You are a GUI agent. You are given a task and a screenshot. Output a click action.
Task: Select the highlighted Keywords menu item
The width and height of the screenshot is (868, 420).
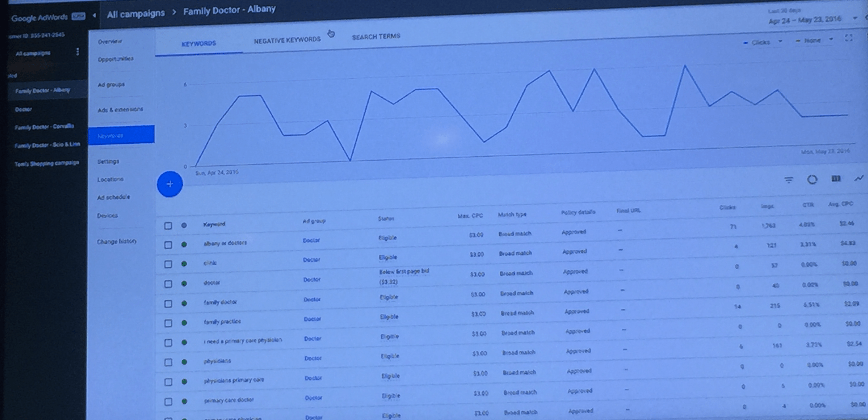click(x=122, y=135)
